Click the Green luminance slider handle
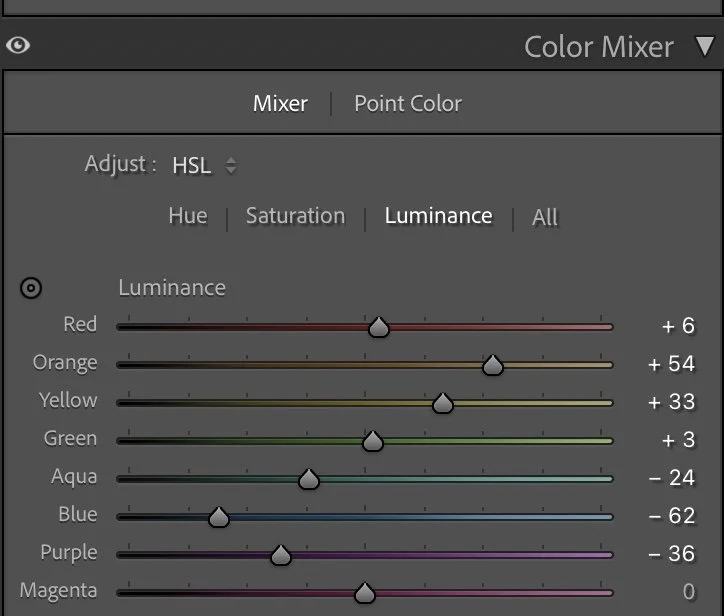The height and width of the screenshot is (616, 724). tap(373, 441)
